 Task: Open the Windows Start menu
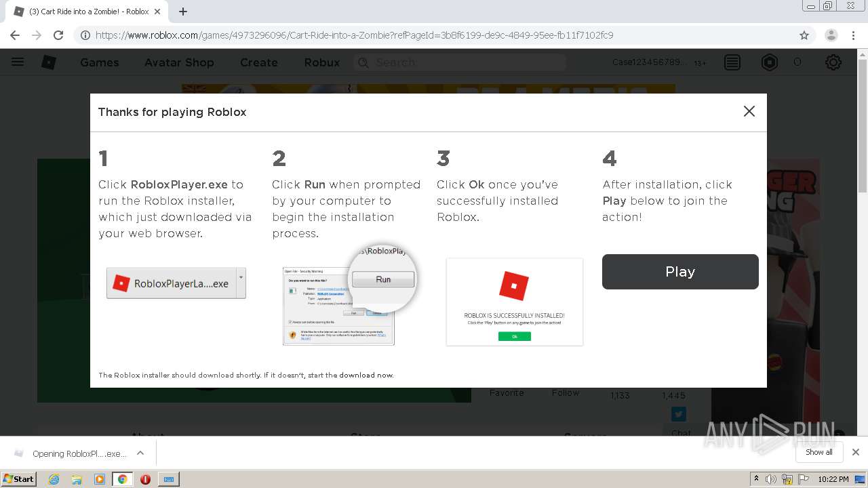tap(18, 479)
